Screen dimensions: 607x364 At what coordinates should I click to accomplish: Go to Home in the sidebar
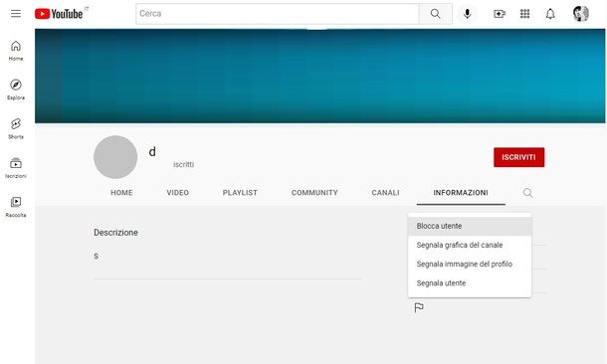pos(16,51)
